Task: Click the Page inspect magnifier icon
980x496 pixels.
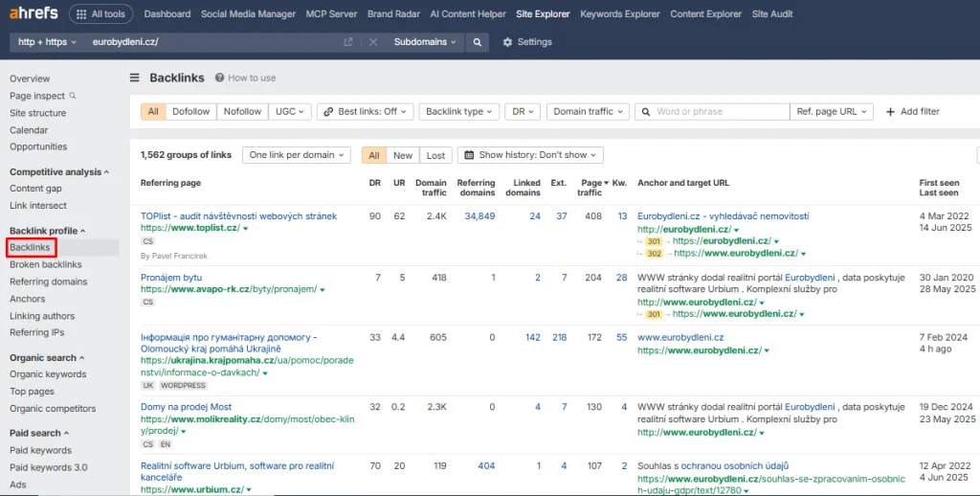Action: (73, 96)
